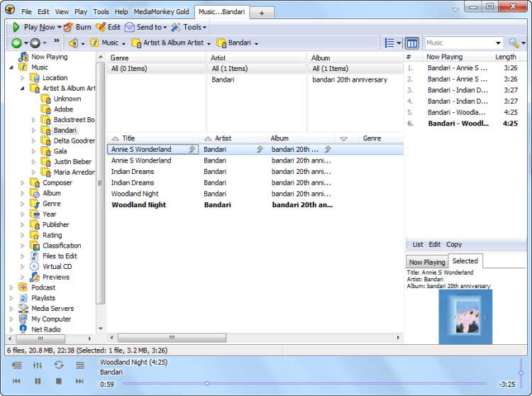Open the Play menu
The height and width of the screenshot is (396, 532).
81,12
